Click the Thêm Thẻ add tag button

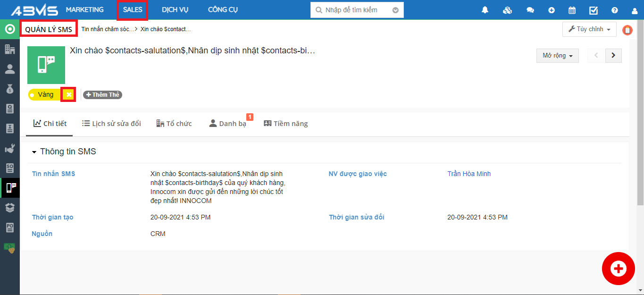click(x=102, y=95)
